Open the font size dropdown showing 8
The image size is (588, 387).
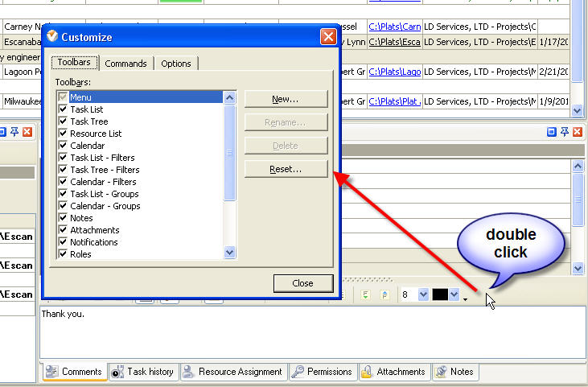coord(423,295)
